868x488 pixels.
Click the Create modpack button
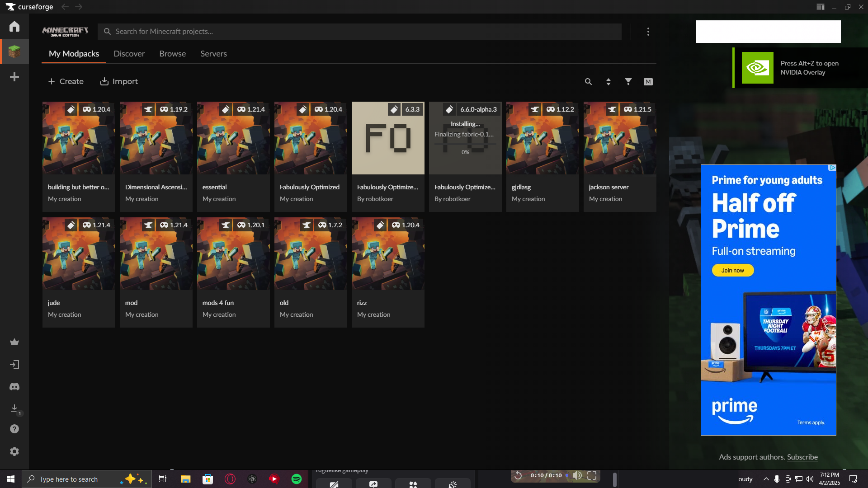66,81
